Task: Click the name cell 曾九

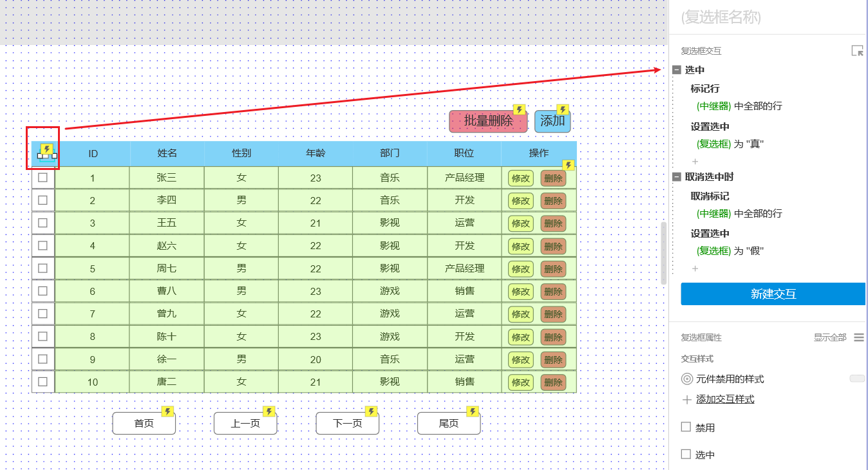Action: (167, 314)
